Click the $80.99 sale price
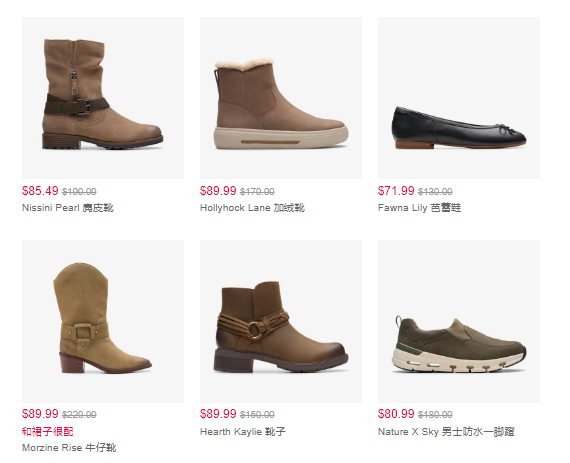 (396, 414)
